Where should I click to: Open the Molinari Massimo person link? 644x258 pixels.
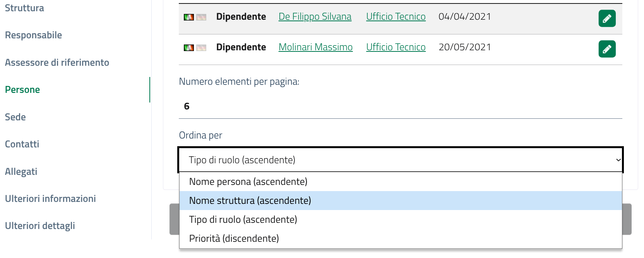point(315,47)
